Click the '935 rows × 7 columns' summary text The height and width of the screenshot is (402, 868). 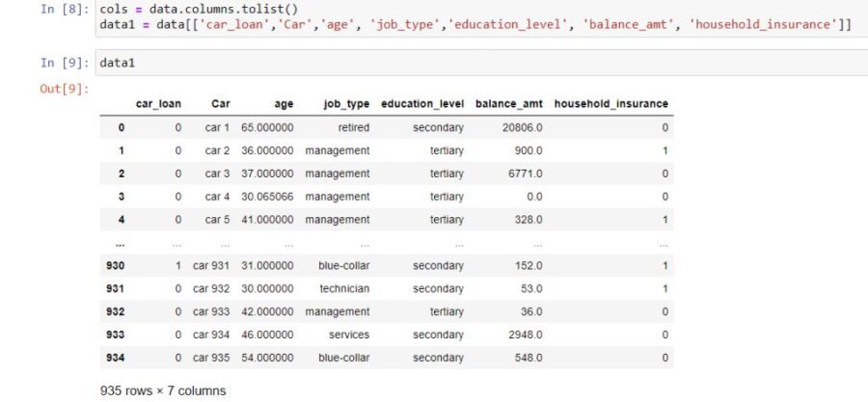(x=163, y=391)
